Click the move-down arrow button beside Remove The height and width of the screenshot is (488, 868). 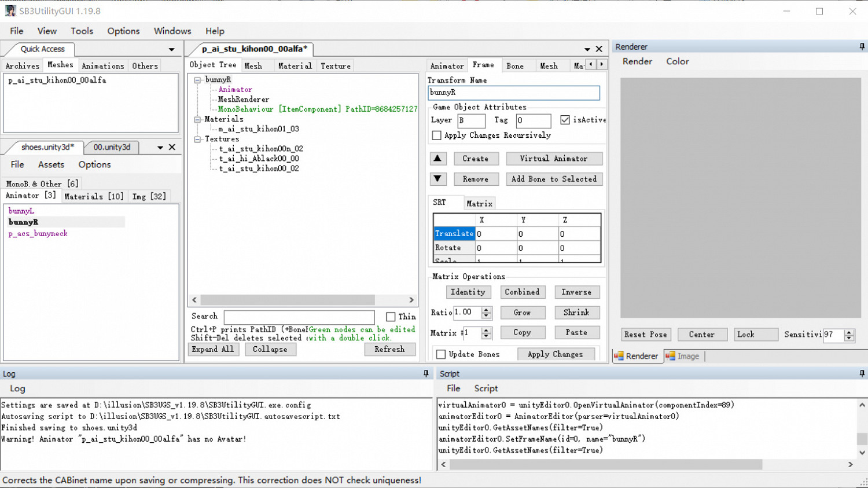click(437, 179)
